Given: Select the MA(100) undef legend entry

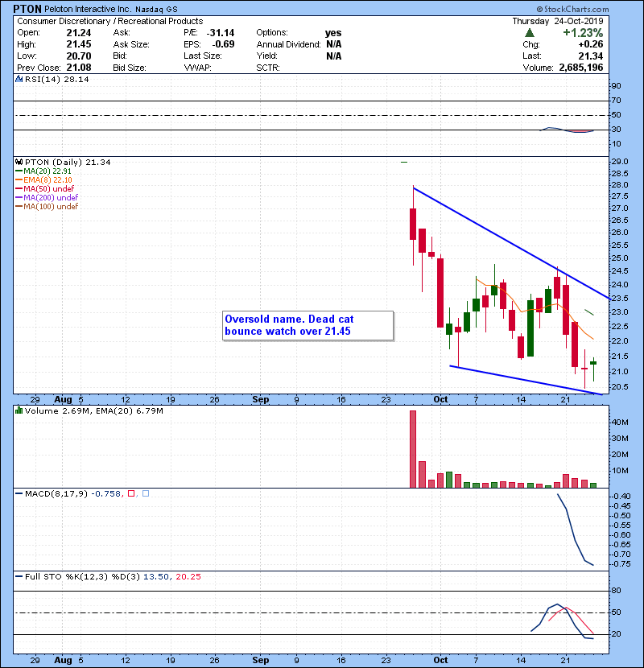Looking at the screenshot, I should click(x=47, y=207).
